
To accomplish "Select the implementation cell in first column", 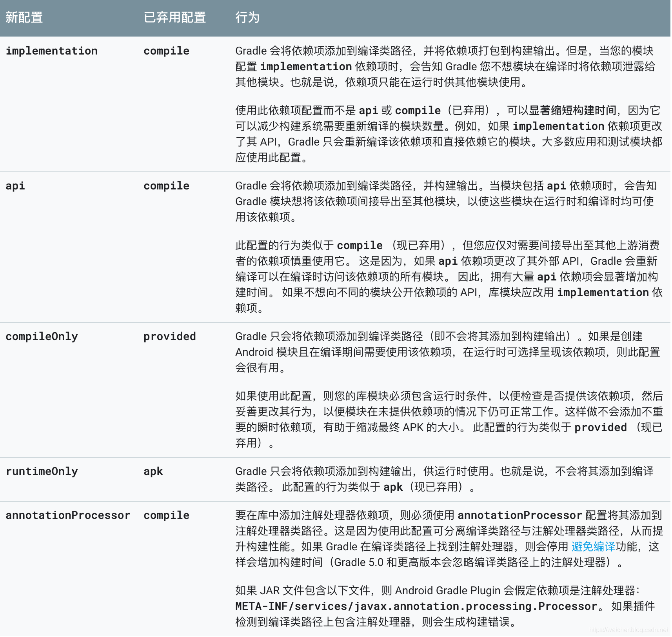I will pyautogui.click(x=51, y=51).
